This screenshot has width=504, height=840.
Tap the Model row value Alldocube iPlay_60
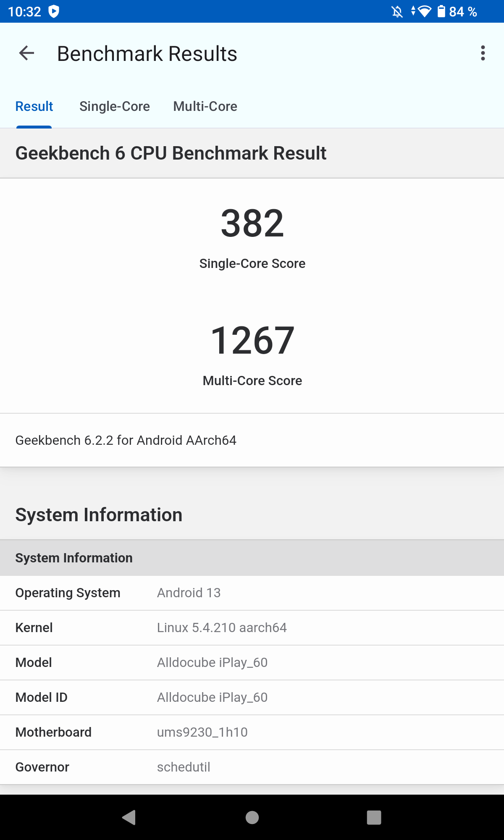[212, 662]
